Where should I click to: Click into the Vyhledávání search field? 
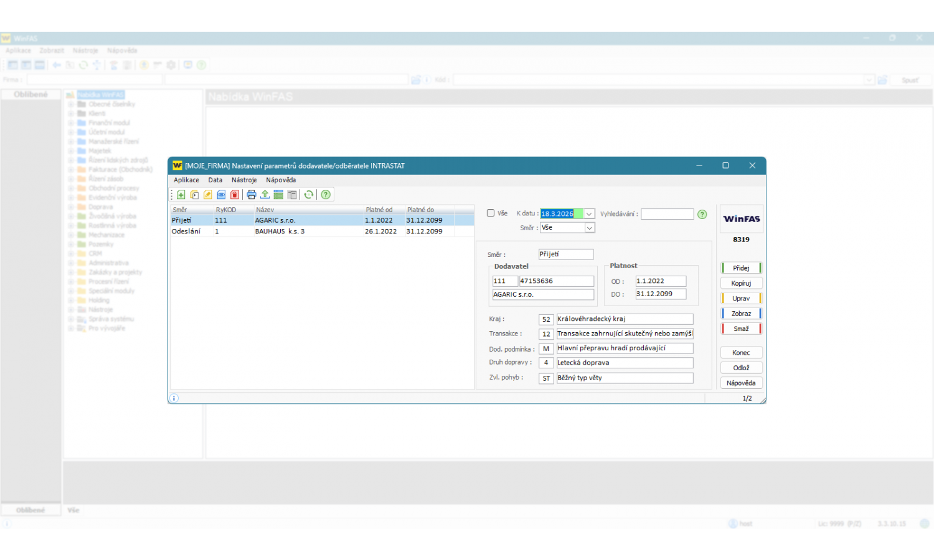pos(667,214)
